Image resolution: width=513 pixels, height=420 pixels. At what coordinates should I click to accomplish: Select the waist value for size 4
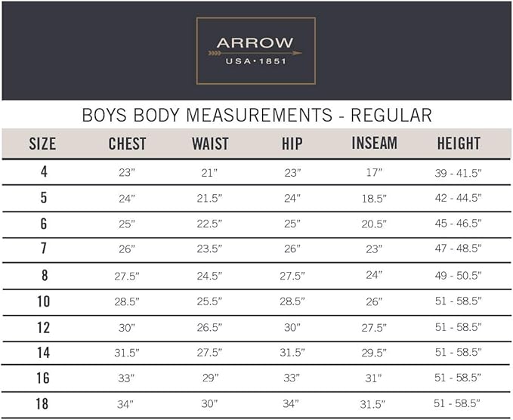[x=210, y=172]
